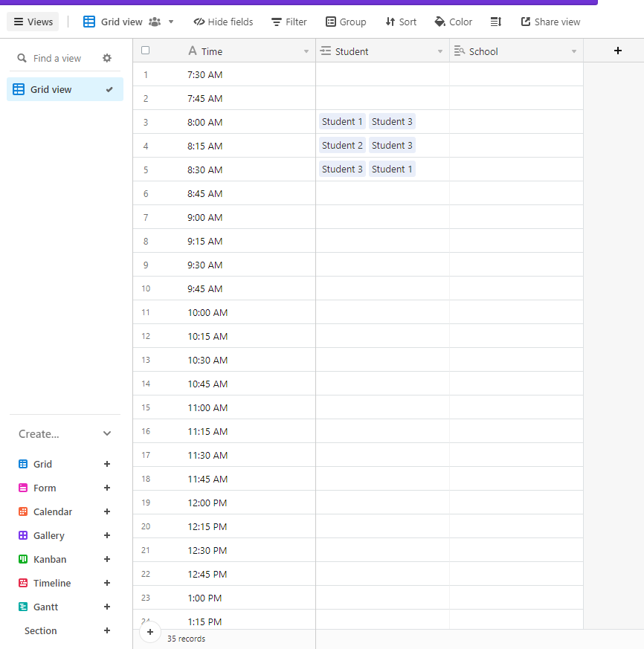Click the Share view button
644x649 pixels.
550,22
